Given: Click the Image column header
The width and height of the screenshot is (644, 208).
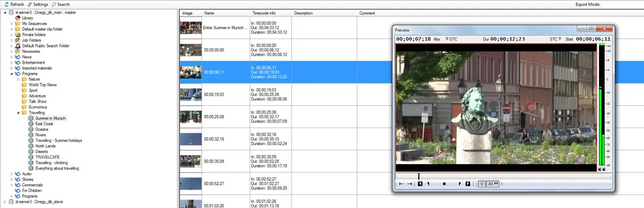Looking at the screenshot, I should tap(191, 13).
